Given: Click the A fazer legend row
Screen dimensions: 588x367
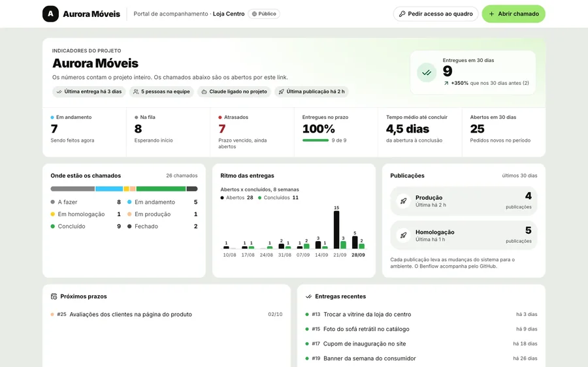Looking at the screenshot, I should click(x=86, y=202).
